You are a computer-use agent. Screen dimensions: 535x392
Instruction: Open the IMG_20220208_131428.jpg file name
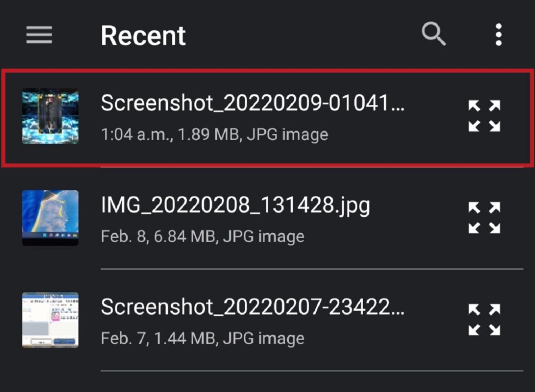(x=235, y=206)
